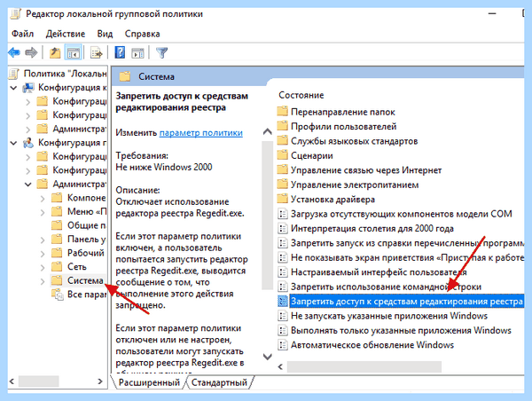
Task: Open the Вид menu
Action: pos(105,34)
